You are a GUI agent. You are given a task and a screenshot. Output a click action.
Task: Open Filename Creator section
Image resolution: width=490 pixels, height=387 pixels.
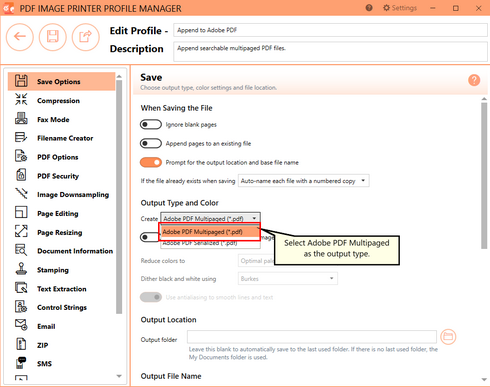[61, 138]
